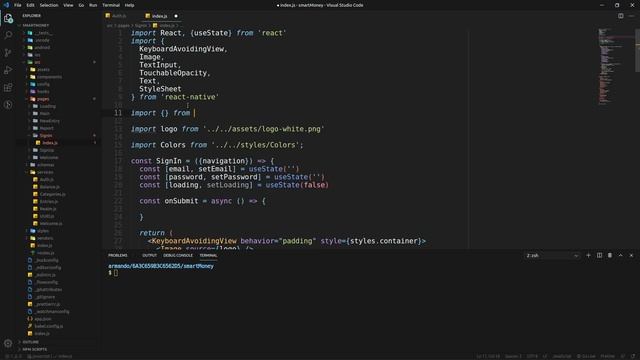Open the Run and Debug view
This screenshot has height=360, width=640.
[8, 70]
